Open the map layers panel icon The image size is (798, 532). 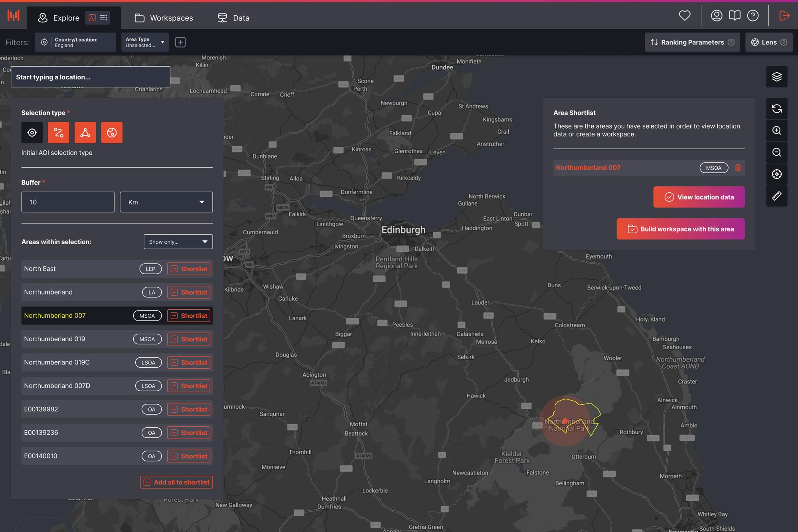click(x=776, y=77)
